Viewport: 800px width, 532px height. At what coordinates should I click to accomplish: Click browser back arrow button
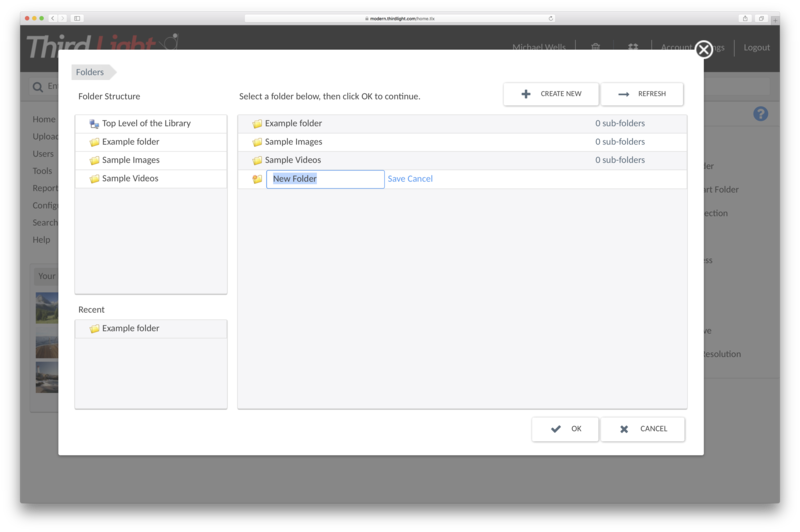coord(53,18)
